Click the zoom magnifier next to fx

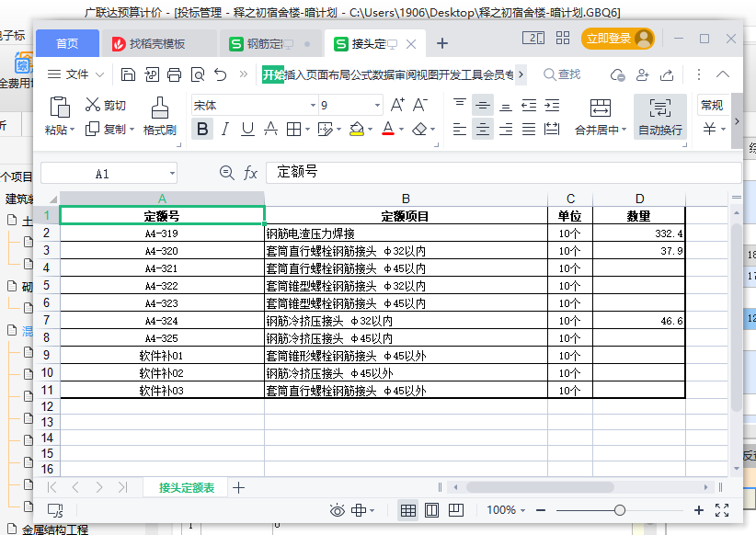click(x=226, y=173)
